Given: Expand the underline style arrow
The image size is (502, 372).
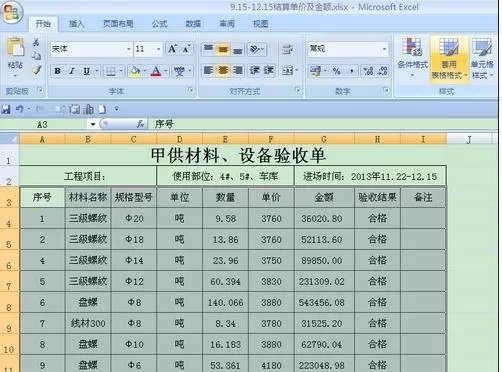Looking at the screenshot, I should pyautogui.click(x=97, y=71).
